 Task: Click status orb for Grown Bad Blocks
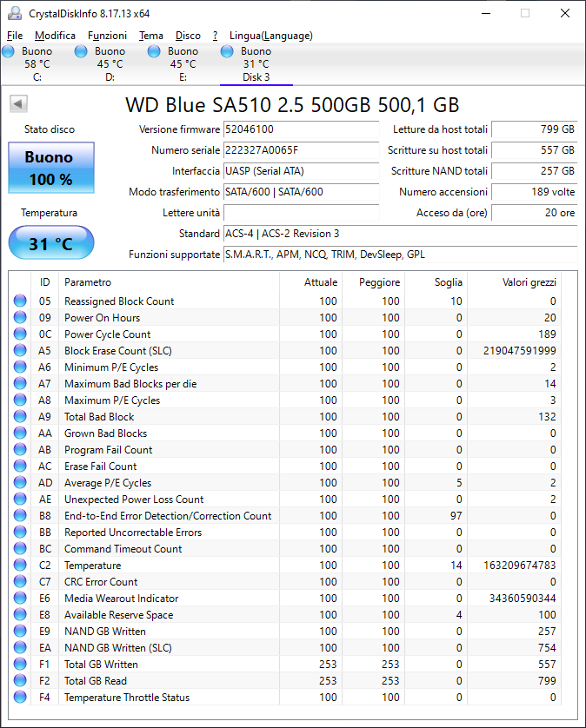tap(20, 433)
